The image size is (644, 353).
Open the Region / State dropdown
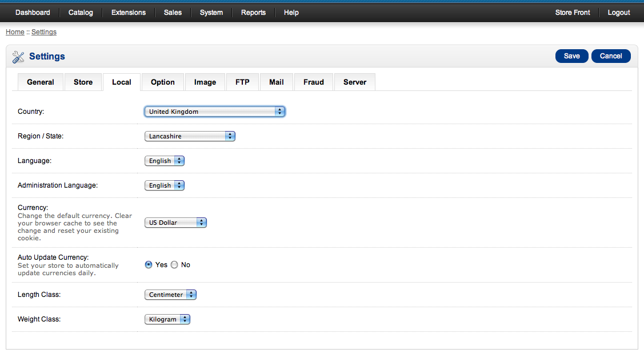[189, 136]
